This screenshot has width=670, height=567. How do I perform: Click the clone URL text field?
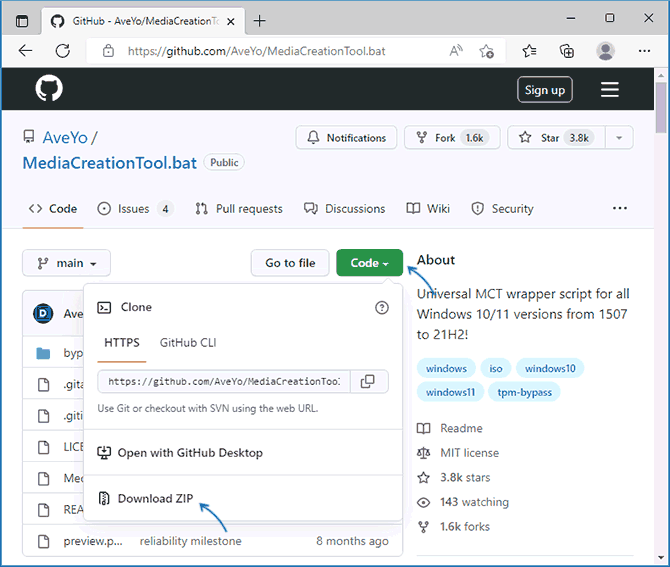click(x=224, y=381)
